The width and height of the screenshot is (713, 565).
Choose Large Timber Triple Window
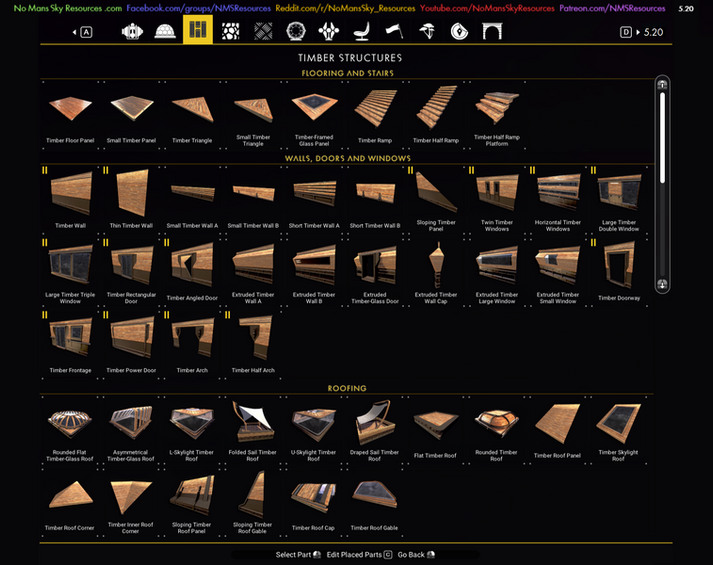pos(70,272)
